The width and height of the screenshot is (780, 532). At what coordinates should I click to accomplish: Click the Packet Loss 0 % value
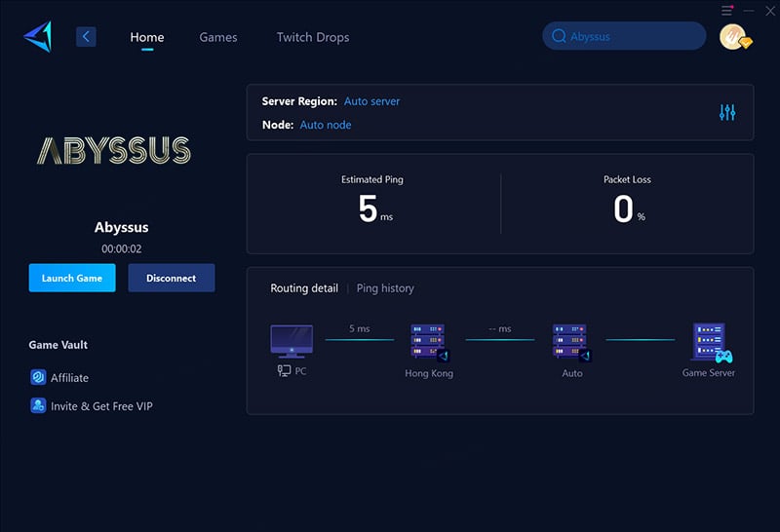pyautogui.click(x=629, y=209)
